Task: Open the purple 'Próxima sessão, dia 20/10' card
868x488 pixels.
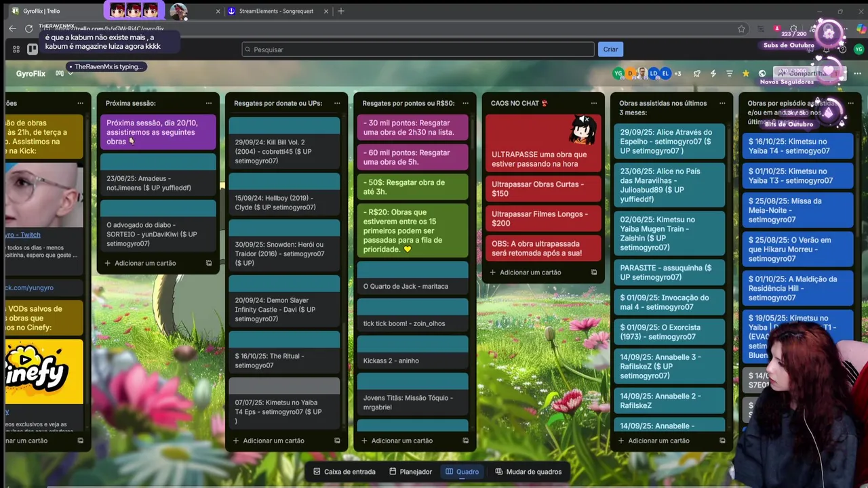Action: tap(158, 132)
